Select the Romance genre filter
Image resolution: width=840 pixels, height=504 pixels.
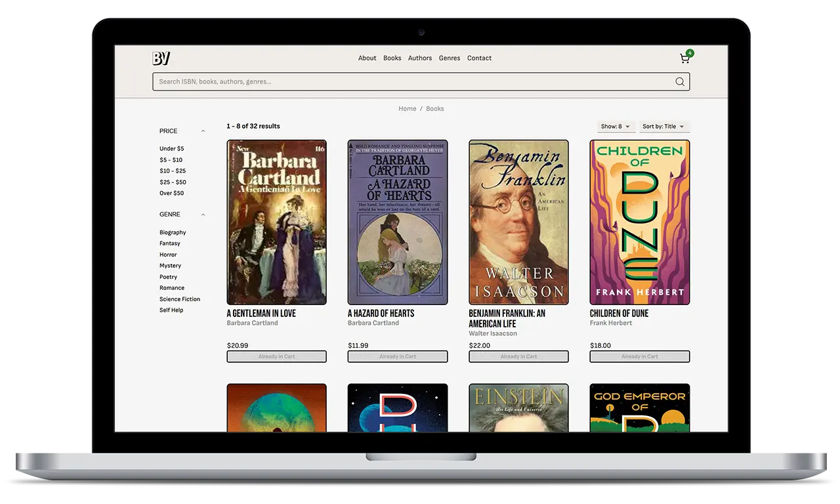(172, 288)
